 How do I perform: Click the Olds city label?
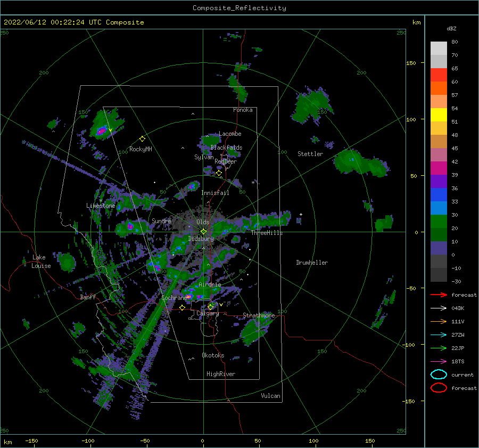[x=203, y=222]
